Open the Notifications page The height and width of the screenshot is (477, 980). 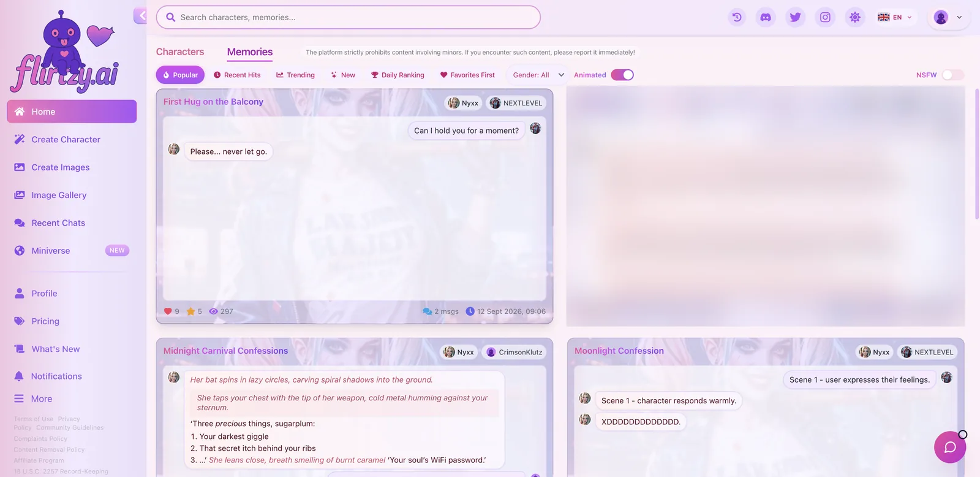[x=72, y=376]
